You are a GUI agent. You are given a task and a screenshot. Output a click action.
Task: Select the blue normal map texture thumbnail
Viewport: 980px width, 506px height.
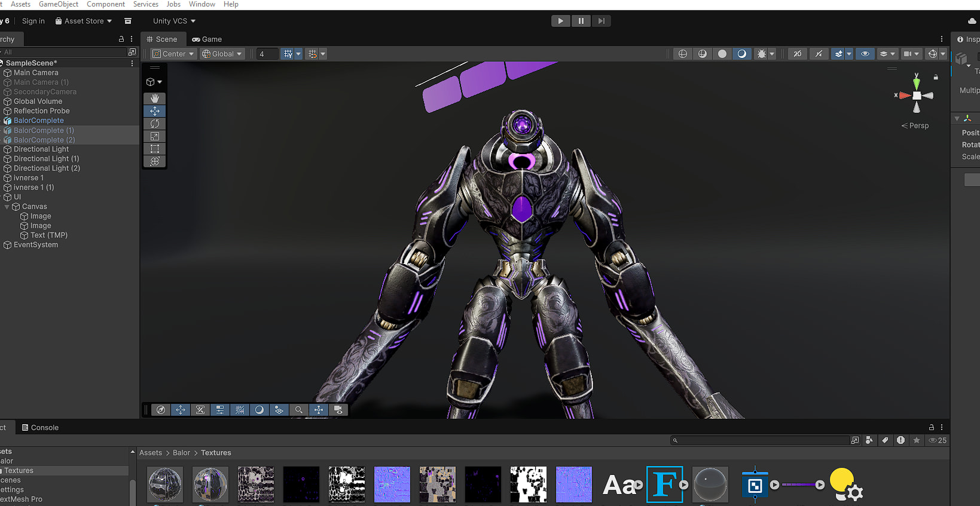[392, 484]
